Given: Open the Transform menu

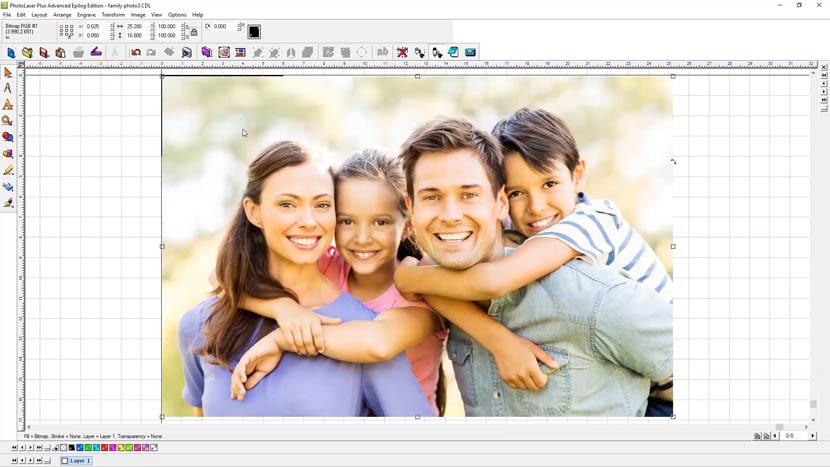Looking at the screenshot, I should [x=113, y=15].
